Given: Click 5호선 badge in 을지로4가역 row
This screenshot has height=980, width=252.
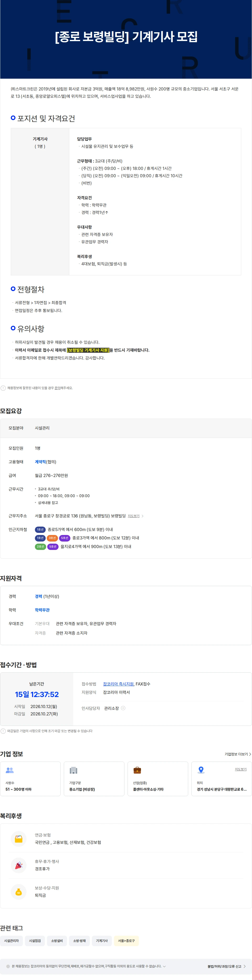Looking at the screenshot, I should point(52,546).
